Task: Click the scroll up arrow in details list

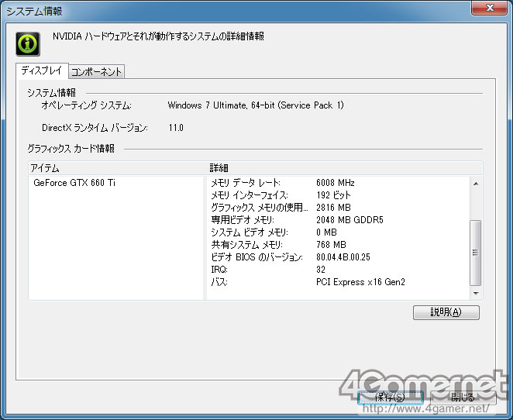Action: click(x=476, y=184)
